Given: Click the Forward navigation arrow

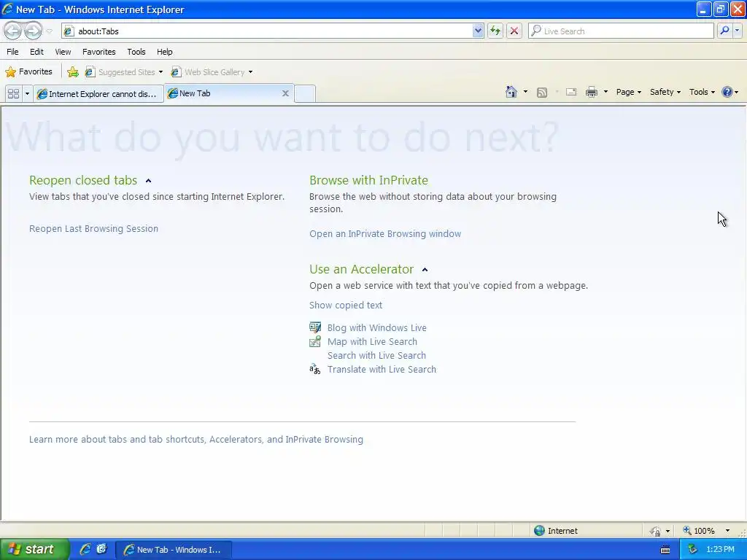Looking at the screenshot, I should (x=33, y=31).
